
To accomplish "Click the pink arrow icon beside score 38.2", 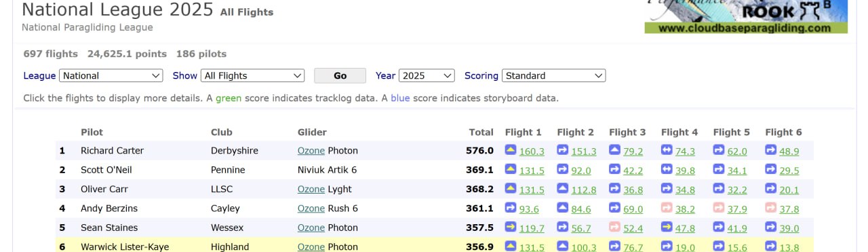I will pos(667,208).
